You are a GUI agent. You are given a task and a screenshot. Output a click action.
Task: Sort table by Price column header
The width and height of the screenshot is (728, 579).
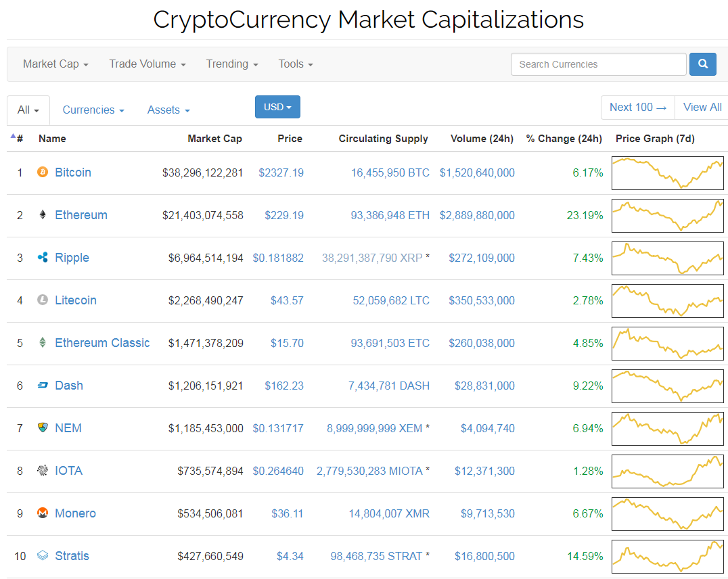(290, 139)
